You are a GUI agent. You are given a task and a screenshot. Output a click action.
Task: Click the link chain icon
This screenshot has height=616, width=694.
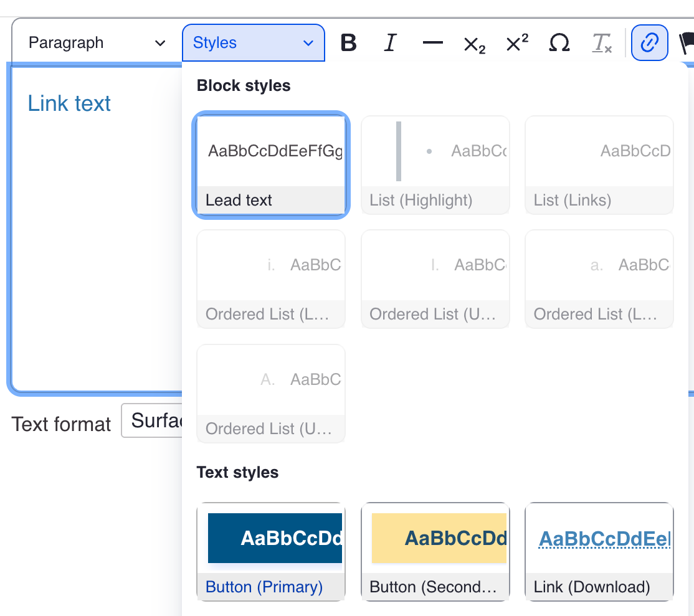coord(649,43)
